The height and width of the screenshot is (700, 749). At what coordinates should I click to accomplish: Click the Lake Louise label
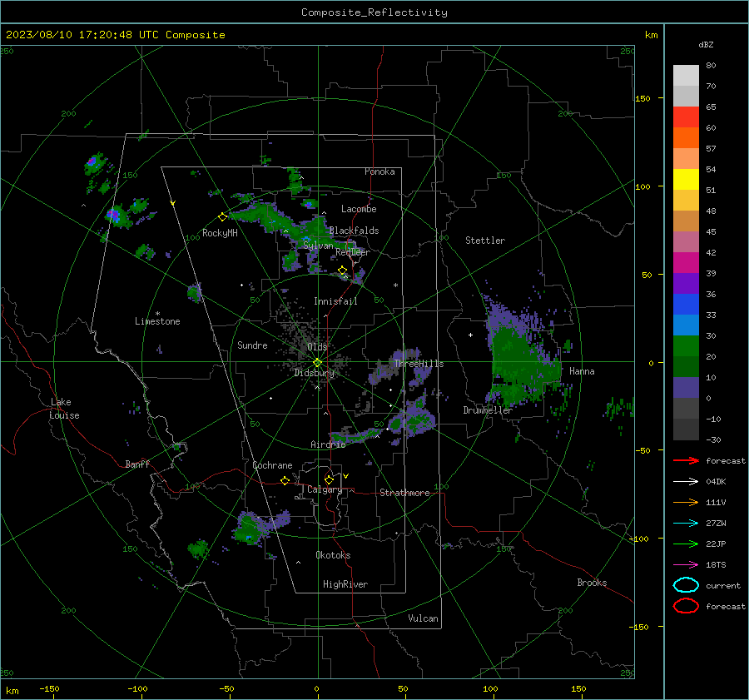click(64, 409)
